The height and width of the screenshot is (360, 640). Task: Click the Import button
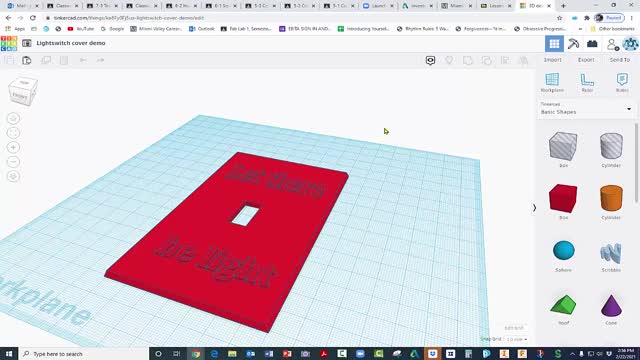(552, 60)
